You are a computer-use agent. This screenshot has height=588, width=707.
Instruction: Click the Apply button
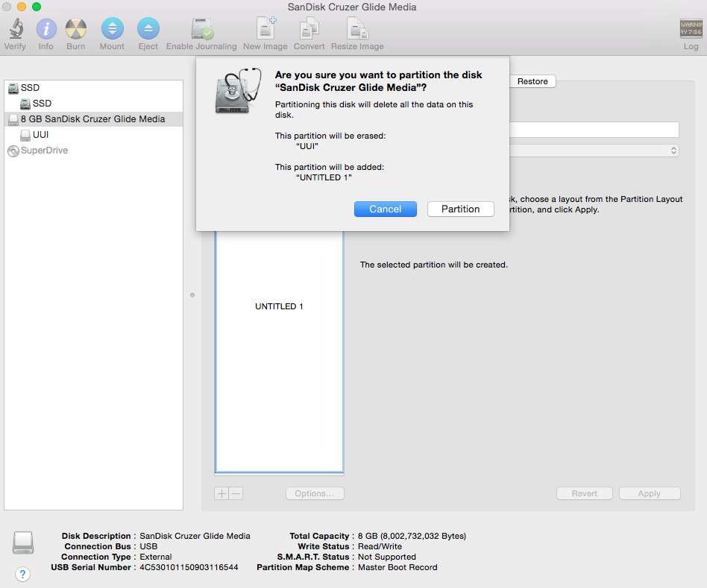coord(650,493)
